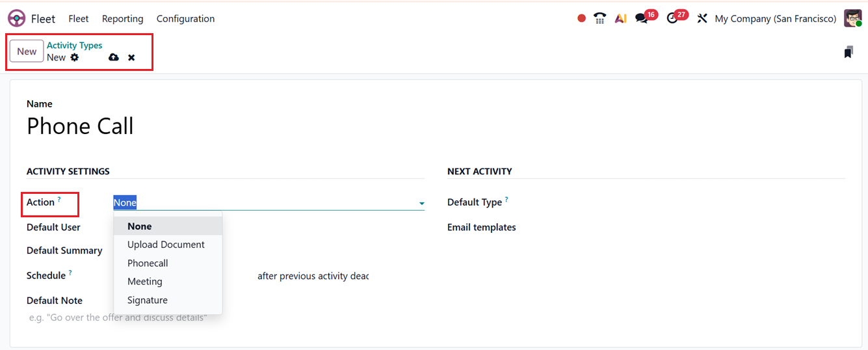
Task: Open the AI assistant icon
Action: click(x=620, y=18)
